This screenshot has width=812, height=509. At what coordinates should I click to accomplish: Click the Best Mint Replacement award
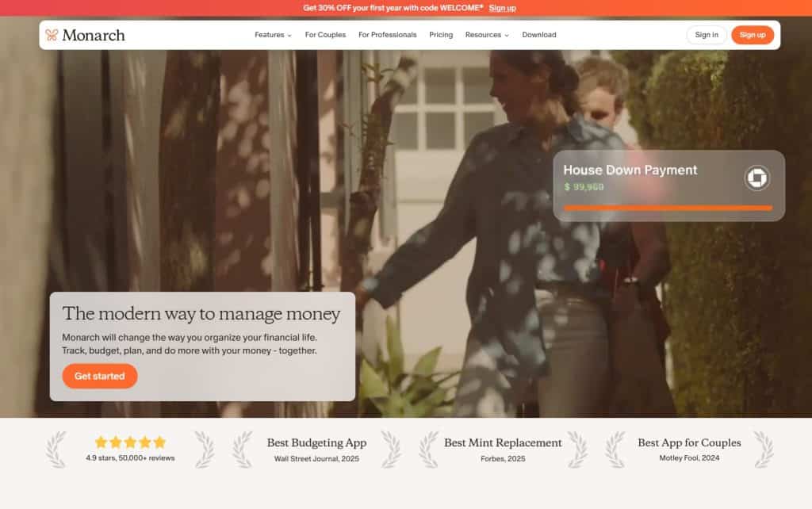pyautogui.click(x=503, y=442)
